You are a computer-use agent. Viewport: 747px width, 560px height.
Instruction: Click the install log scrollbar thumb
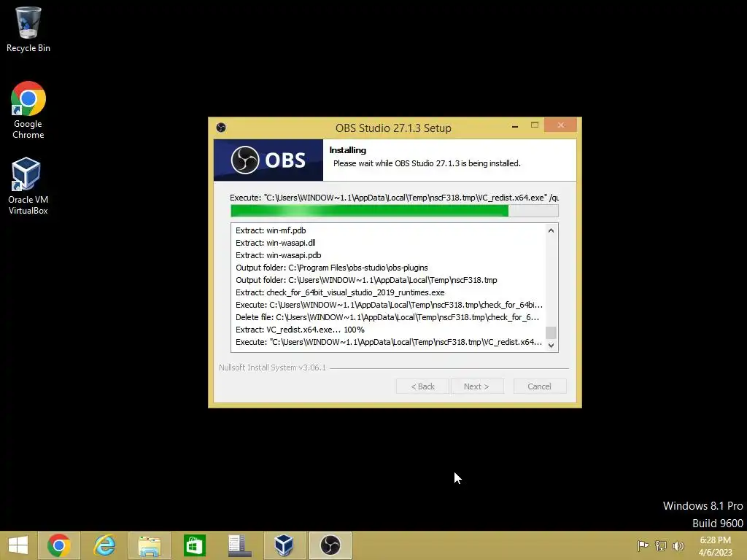pos(551,332)
